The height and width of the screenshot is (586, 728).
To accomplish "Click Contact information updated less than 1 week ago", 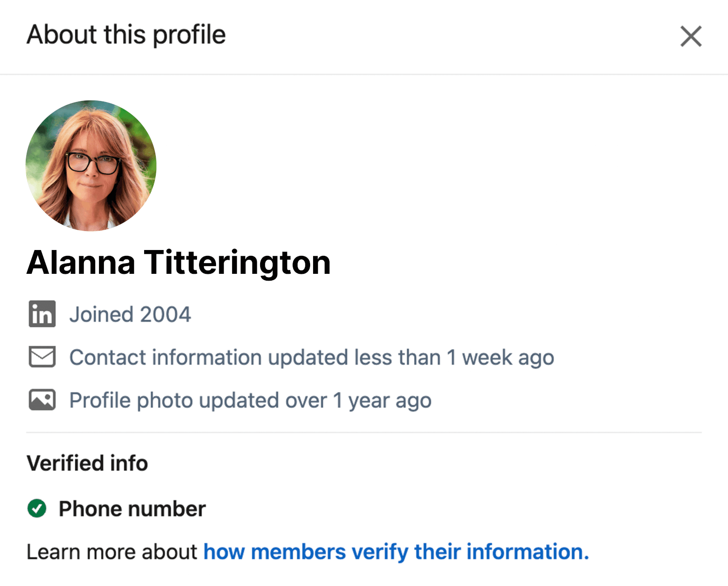I will tap(312, 357).
